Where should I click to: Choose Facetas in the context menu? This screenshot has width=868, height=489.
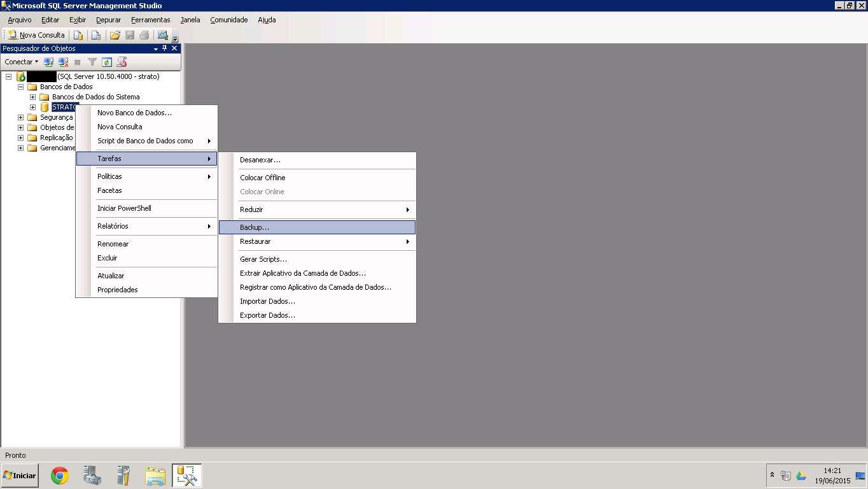[146, 190]
